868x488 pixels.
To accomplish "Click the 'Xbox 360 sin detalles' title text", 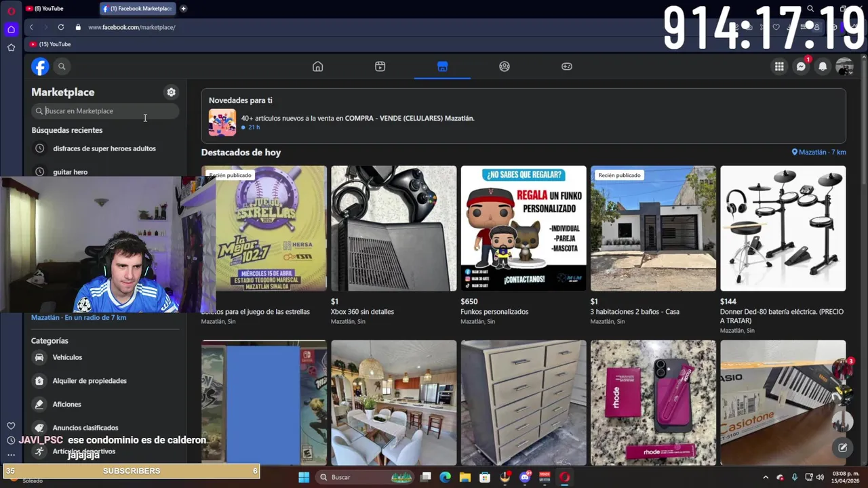I will coord(362,312).
